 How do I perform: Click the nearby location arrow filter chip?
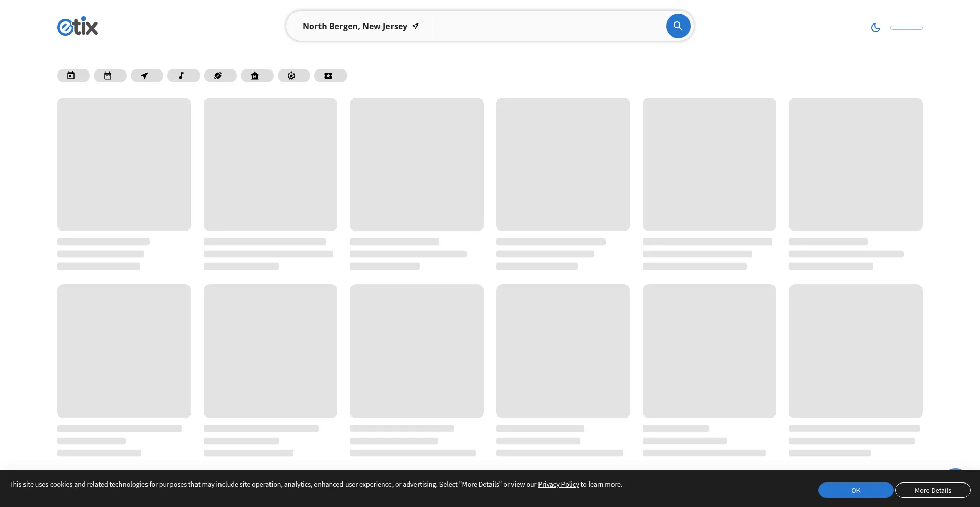pos(146,76)
